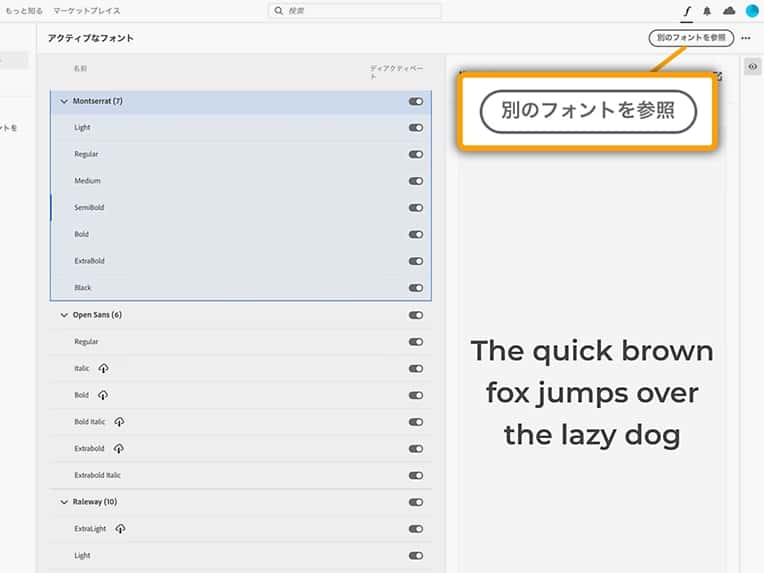Viewport: 764px width, 573px height.
Task: Switch off Montserrat Bold
Action: point(416,235)
